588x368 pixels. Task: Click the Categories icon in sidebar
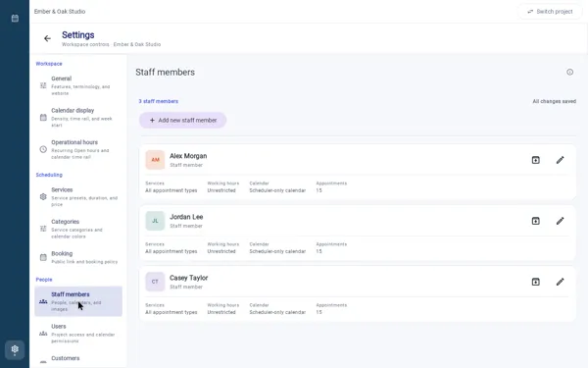(43, 229)
